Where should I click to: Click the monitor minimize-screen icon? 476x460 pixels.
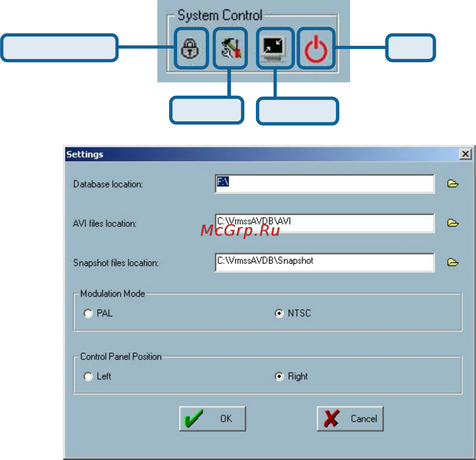coord(274,48)
